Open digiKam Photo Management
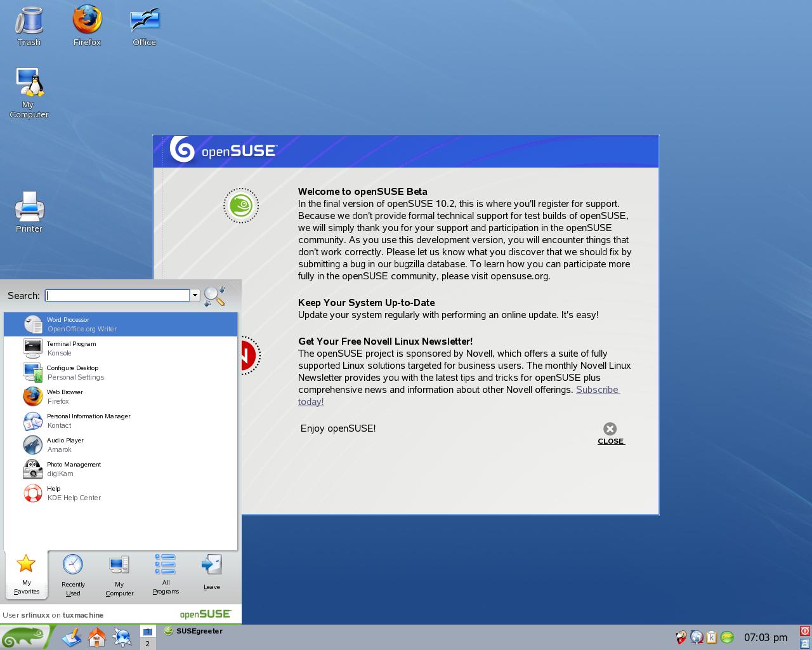The height and width of the screenshot is (650, 812). [121, 469]
